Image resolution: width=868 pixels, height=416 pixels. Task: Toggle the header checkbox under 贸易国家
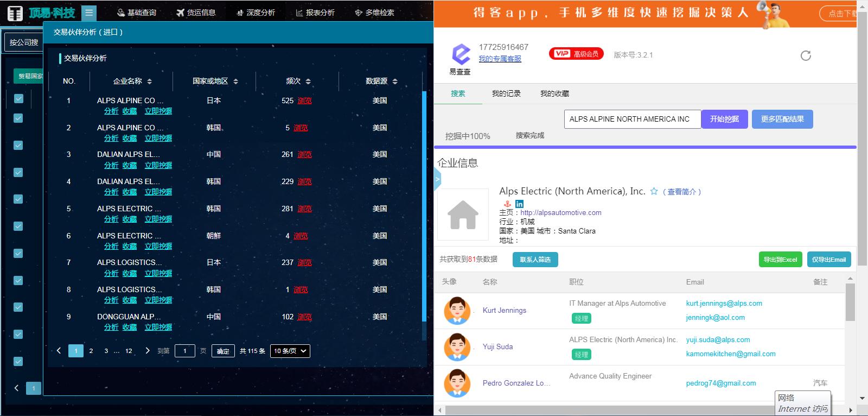coord(18,98)
